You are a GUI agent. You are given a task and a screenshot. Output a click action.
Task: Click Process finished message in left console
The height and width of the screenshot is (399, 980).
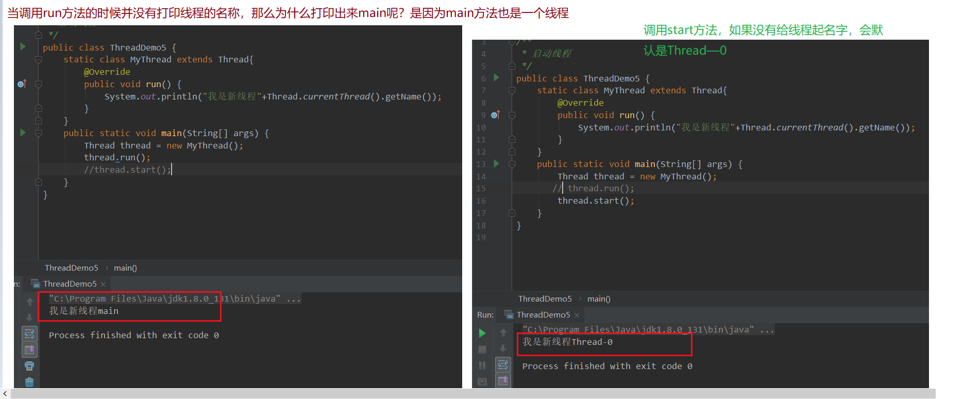(134, 335)
